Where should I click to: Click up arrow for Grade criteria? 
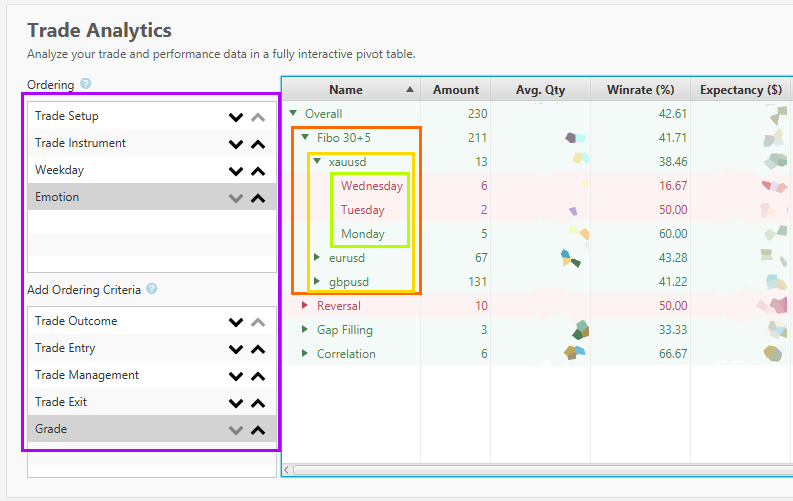pyautogui.click(x=258, y=430)
